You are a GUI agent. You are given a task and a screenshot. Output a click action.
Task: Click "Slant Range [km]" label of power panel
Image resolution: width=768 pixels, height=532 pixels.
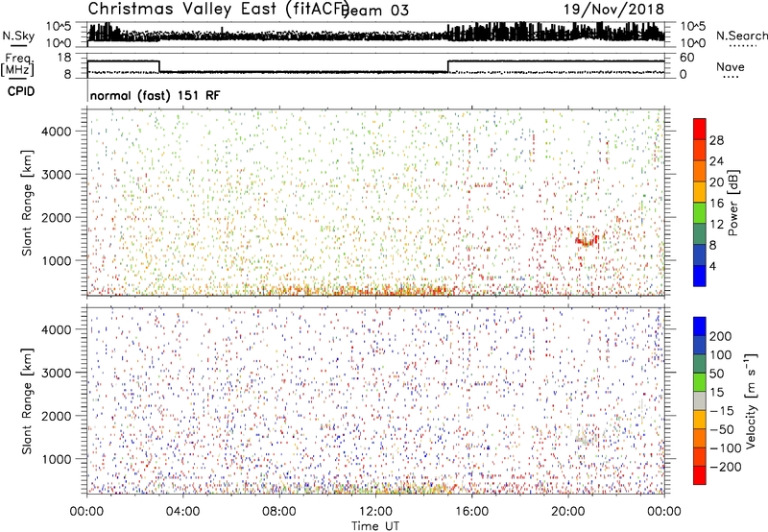pyautogui.click(x=27, y=203)
